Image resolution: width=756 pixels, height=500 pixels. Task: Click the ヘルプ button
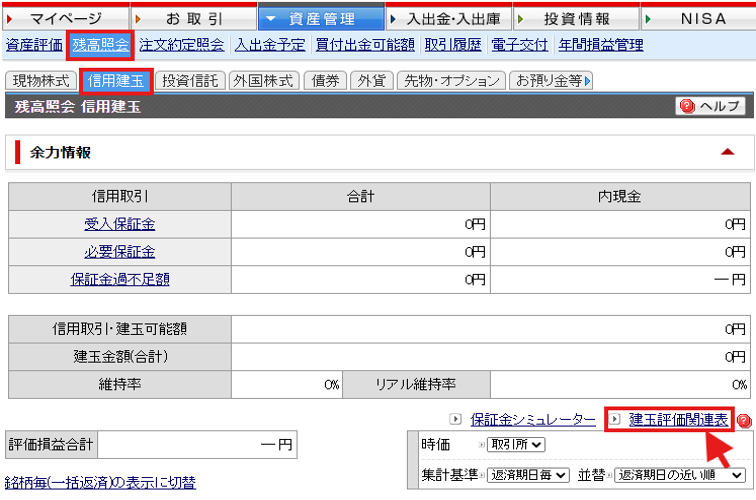[710, 106]
